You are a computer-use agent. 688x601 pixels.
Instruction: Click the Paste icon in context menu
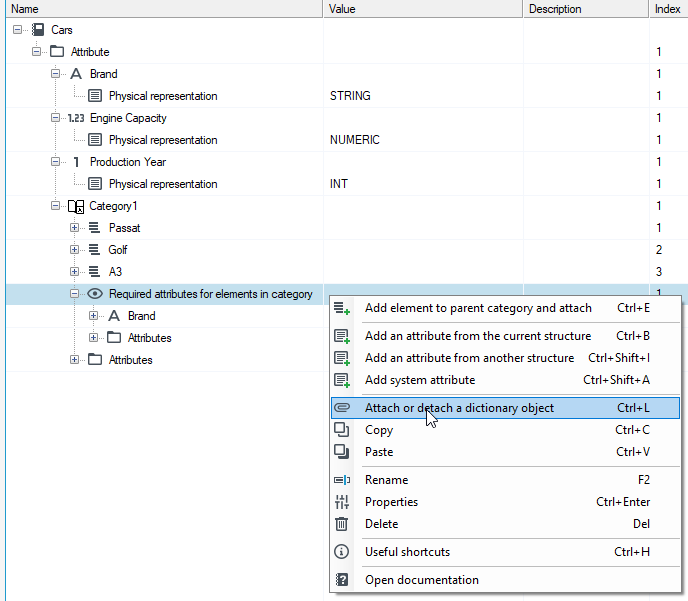[x=341, y=451]
